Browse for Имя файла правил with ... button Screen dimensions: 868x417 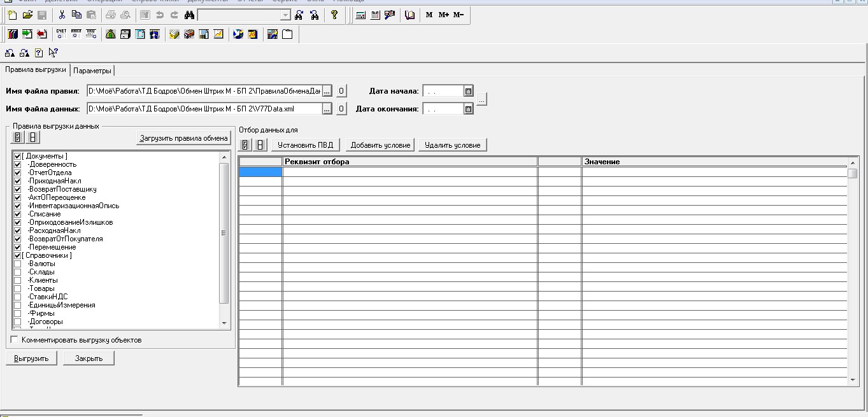pos(327,91)
